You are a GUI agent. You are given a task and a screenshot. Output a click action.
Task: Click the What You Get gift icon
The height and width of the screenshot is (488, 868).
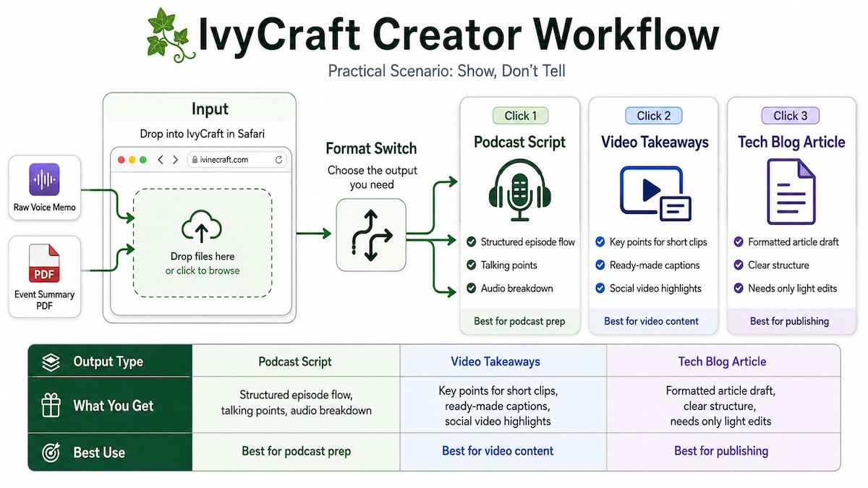pos(50,406)
